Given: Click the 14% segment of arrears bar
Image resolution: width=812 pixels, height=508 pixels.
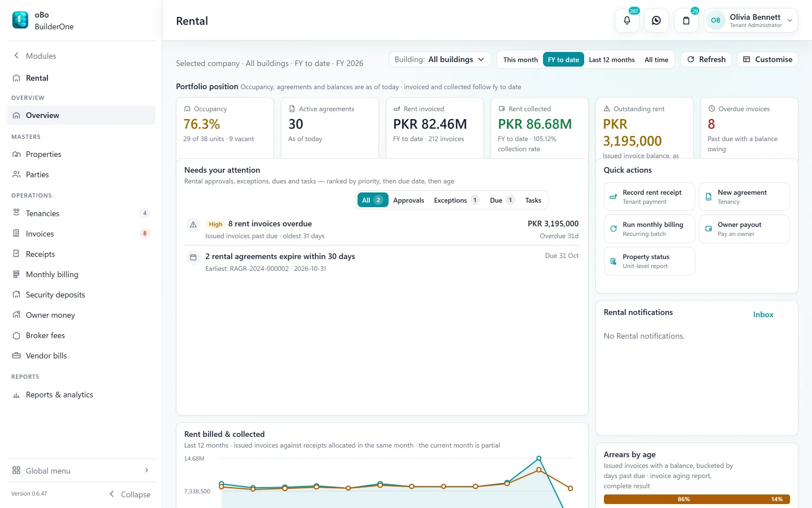Looking at the screenshot, I should point(776,499).
